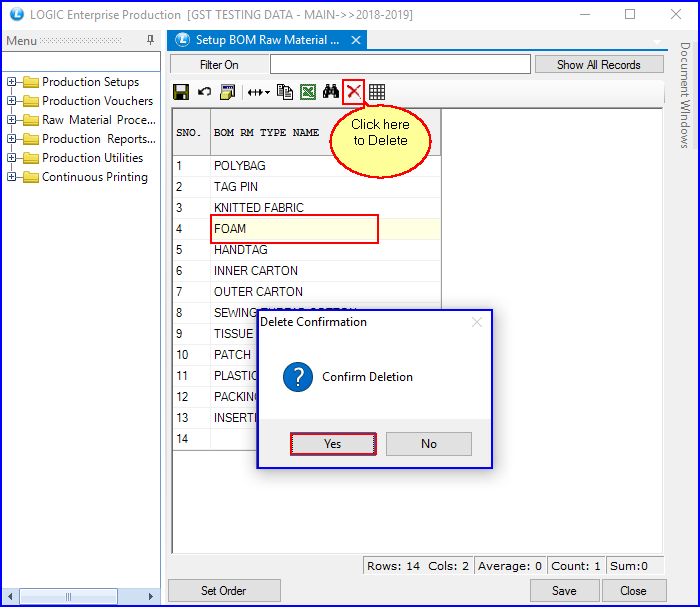Open Find with the binoculars icon

[331, 92]
